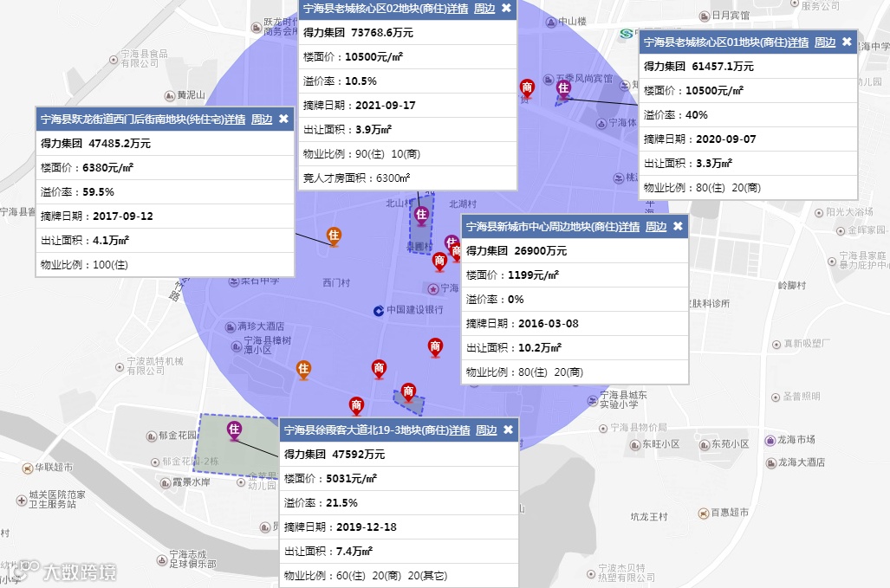Close the 西门后街南地块 popup
The height and width of the screenshot is (588, 890).
coord(283,120)
